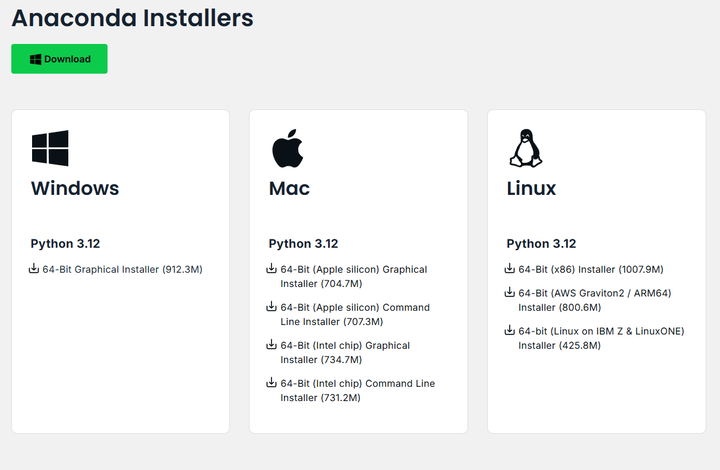Viewport: 720px width, 470px height.
Task: Click the Linux penguin icon
Action: point(525,148)
